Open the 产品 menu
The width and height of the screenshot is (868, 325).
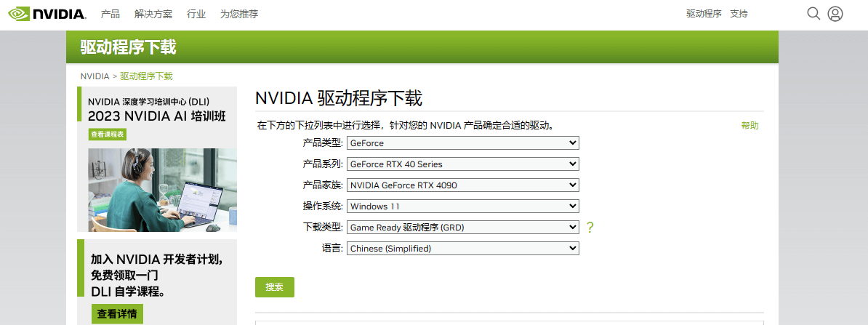click(x=110, y=14)
